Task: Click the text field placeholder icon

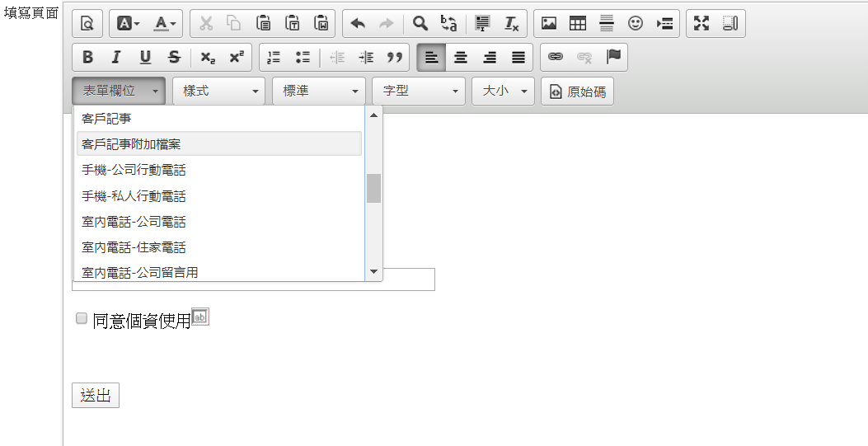Action: [x=199, y=317]
